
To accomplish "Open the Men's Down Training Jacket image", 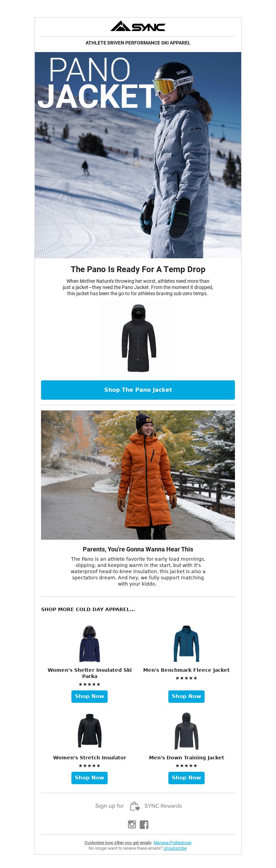I will tap(186, 731).
